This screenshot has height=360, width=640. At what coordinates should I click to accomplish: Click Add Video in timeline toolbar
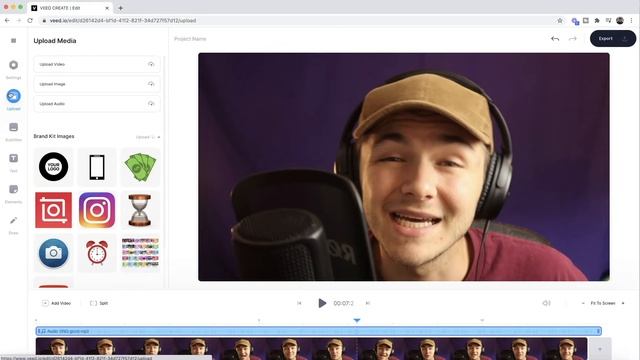tap(57, 303)
